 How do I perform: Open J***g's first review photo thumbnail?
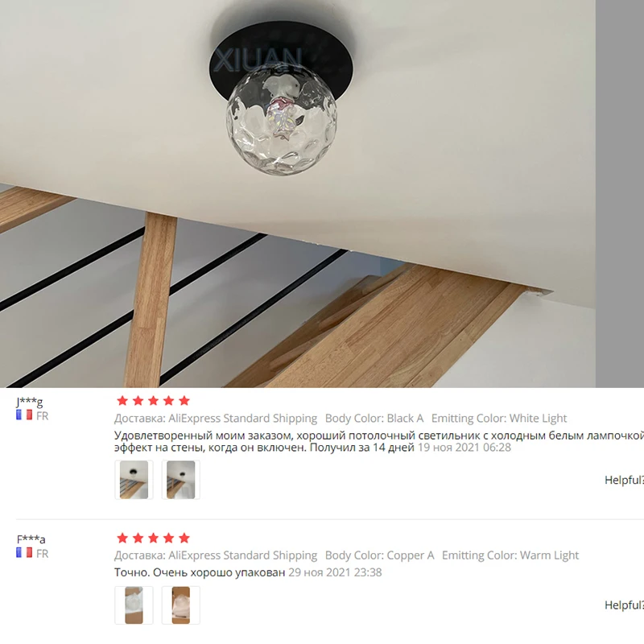134,480
